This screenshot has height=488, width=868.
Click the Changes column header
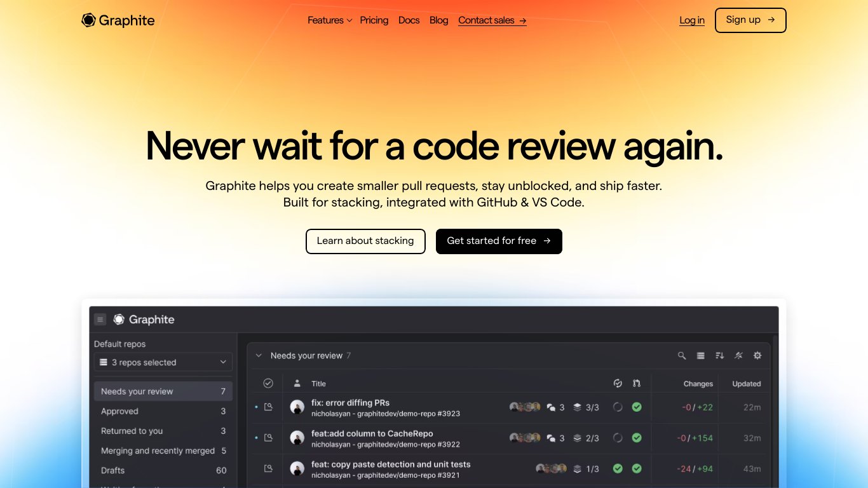698,384
